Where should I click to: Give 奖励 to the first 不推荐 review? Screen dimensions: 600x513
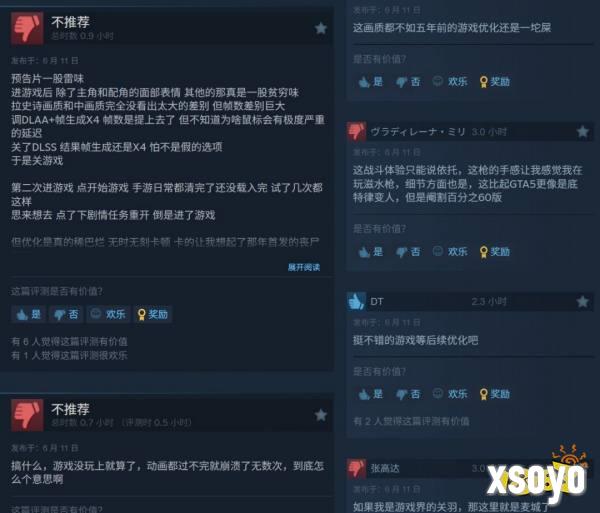[153, 314]
